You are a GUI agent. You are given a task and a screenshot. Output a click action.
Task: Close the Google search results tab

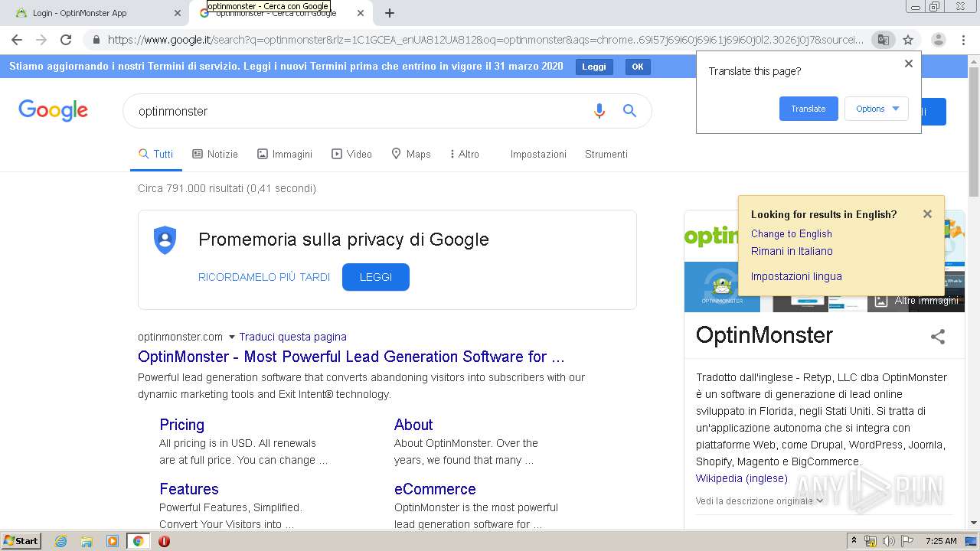pyautogui.click(x=361, y=13)
